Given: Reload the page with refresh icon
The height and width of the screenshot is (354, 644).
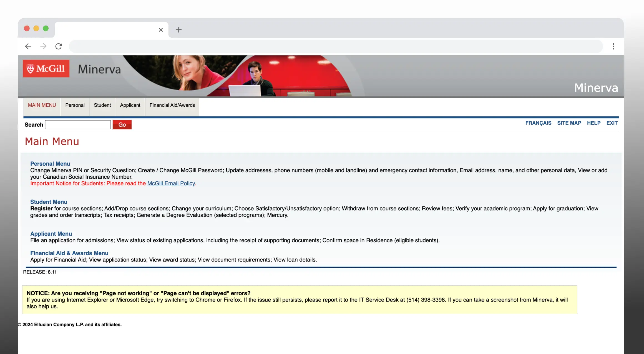Looking at the screenshot, I should 59,46.
